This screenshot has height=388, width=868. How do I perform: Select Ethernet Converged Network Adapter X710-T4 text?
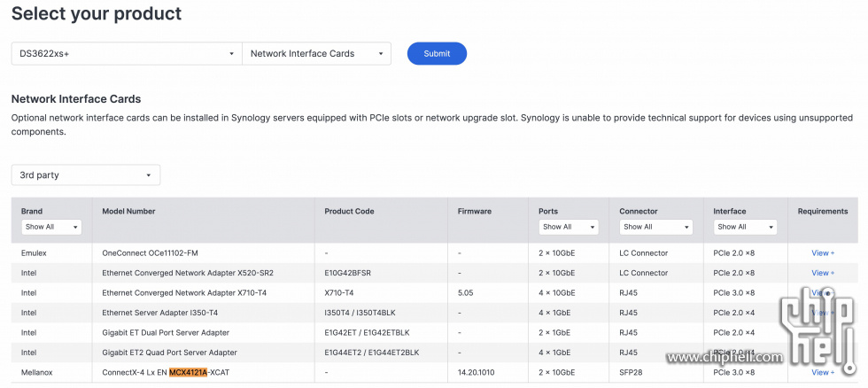pos(184,293)
